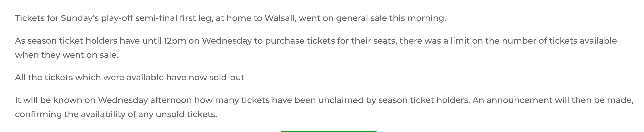
Task: Click the phrase "play-off semi-final first leg"
Action: tap(156, 18)
